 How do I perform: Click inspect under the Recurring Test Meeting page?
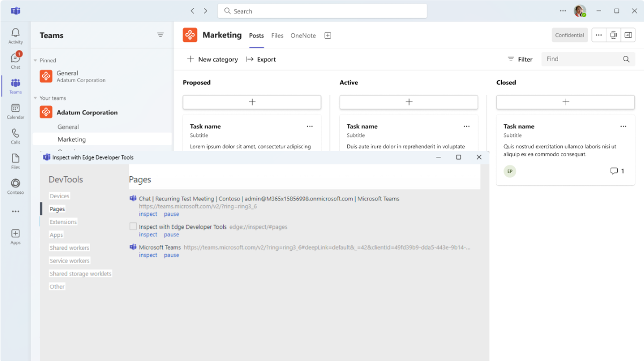[148, 214]
